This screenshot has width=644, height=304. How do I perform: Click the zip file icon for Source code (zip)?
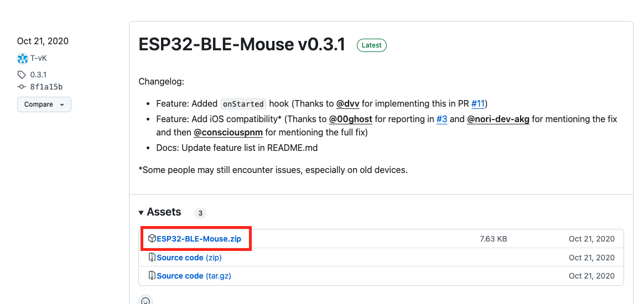[152, 258]
